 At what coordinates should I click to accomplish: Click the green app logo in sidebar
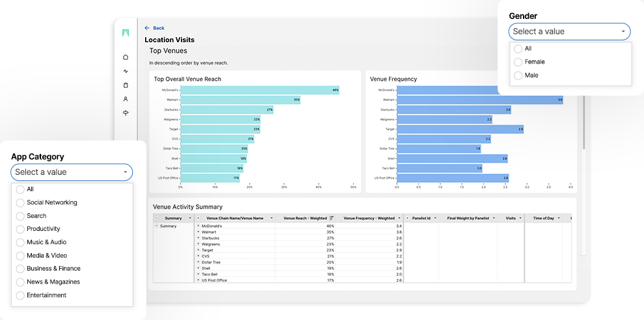[x=126, y=33]
